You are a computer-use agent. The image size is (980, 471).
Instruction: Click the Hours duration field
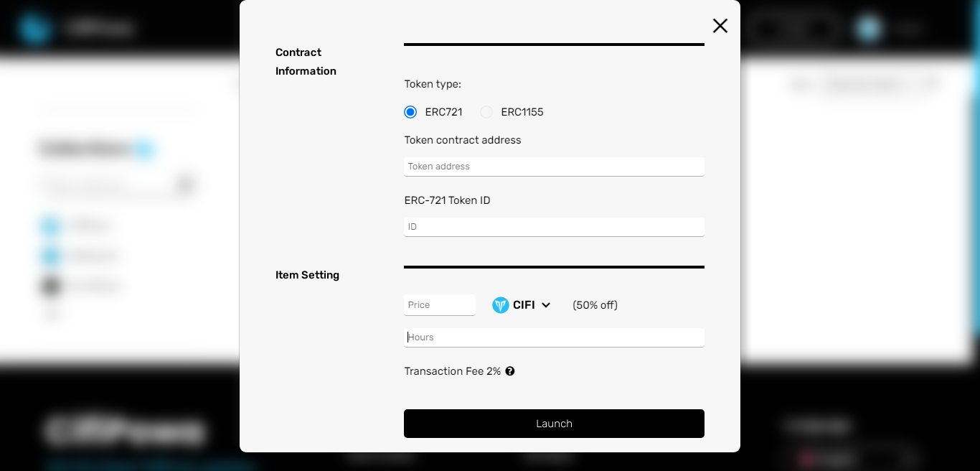tap(554, 337)
